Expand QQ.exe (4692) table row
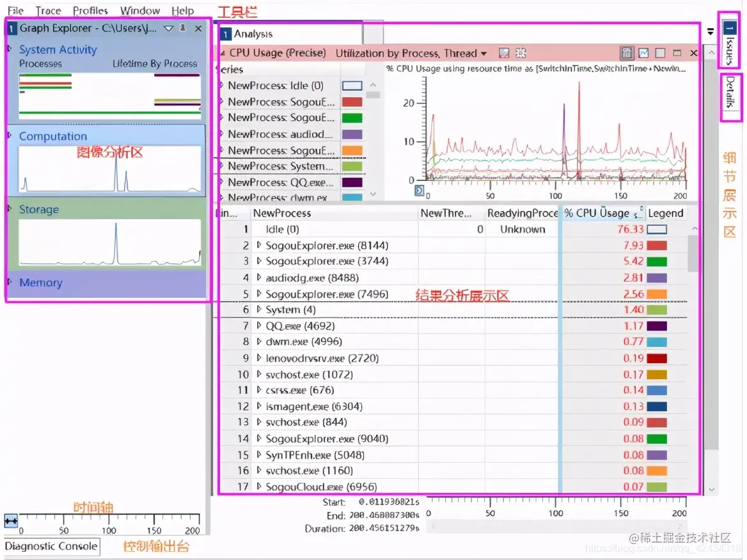 [x=258, y=326]
